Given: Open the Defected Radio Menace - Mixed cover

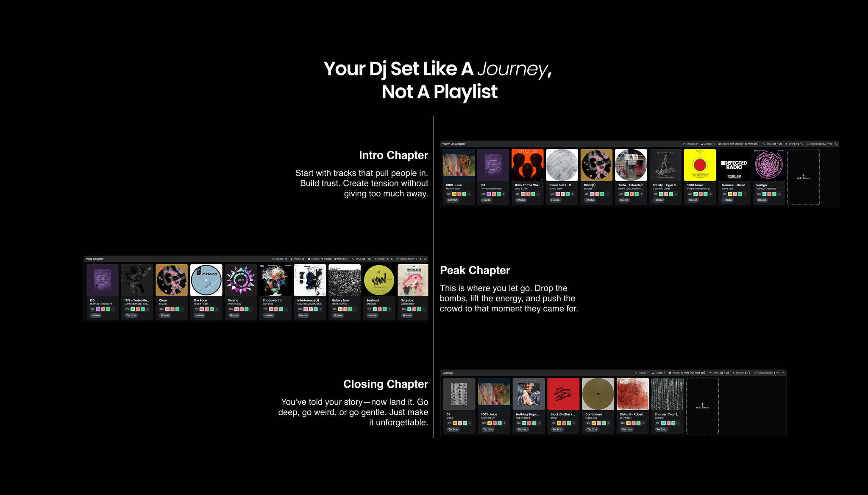Looking at the screenshot, I should [734, 165].
